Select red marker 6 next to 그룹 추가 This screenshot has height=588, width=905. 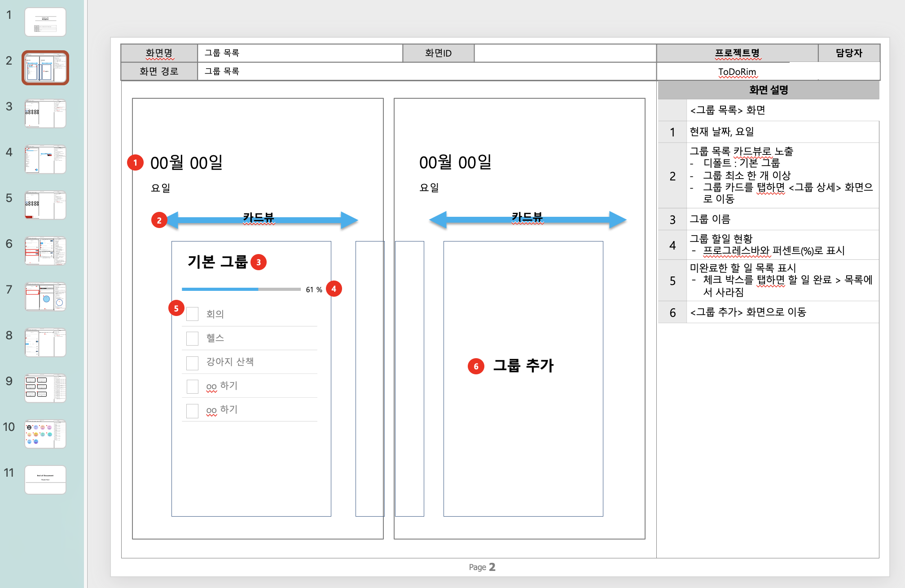pos(476,366)
